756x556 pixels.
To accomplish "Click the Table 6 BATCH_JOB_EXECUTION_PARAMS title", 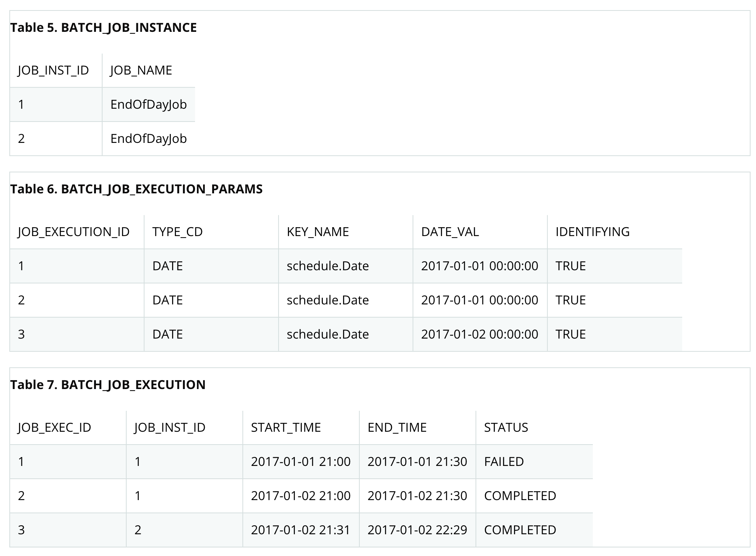I will click(136, 189).
